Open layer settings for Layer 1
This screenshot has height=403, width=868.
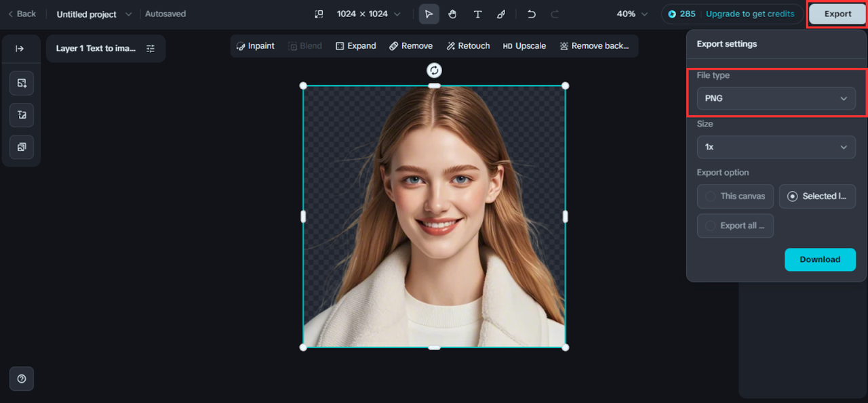[151, 49]
